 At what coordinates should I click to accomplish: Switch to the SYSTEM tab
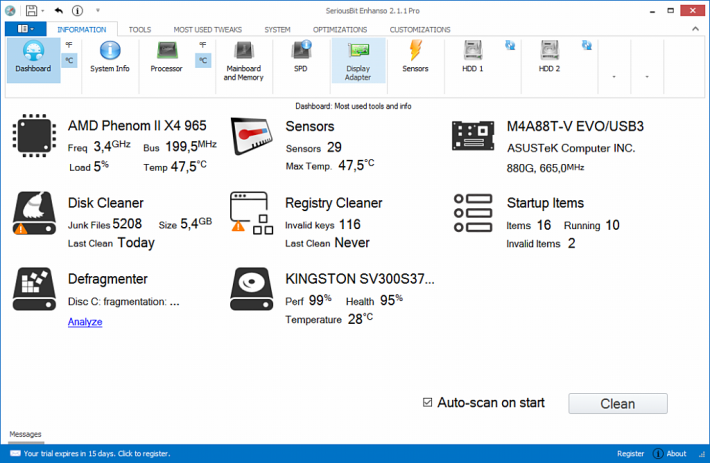coord(277,29)
